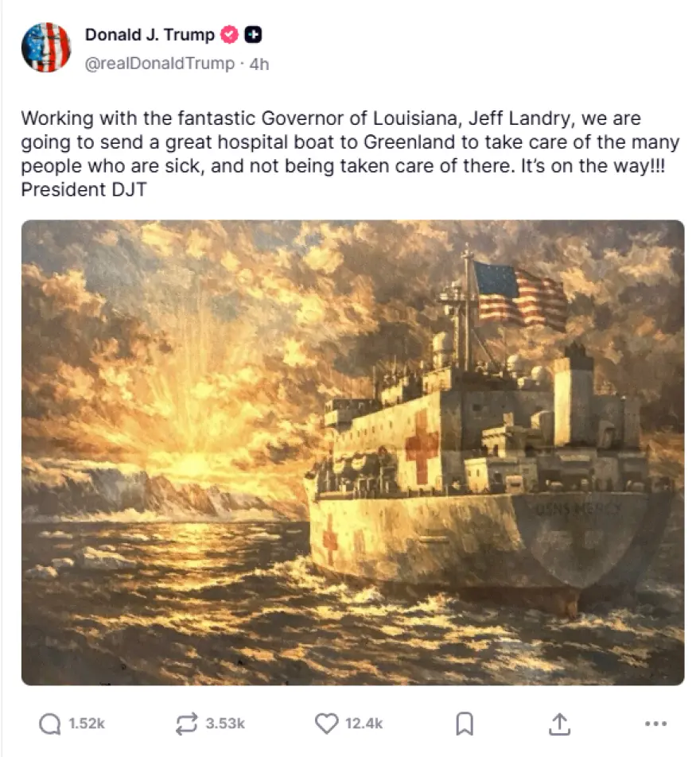Open the hospital ship painting's red cross

tap(422, 447)
